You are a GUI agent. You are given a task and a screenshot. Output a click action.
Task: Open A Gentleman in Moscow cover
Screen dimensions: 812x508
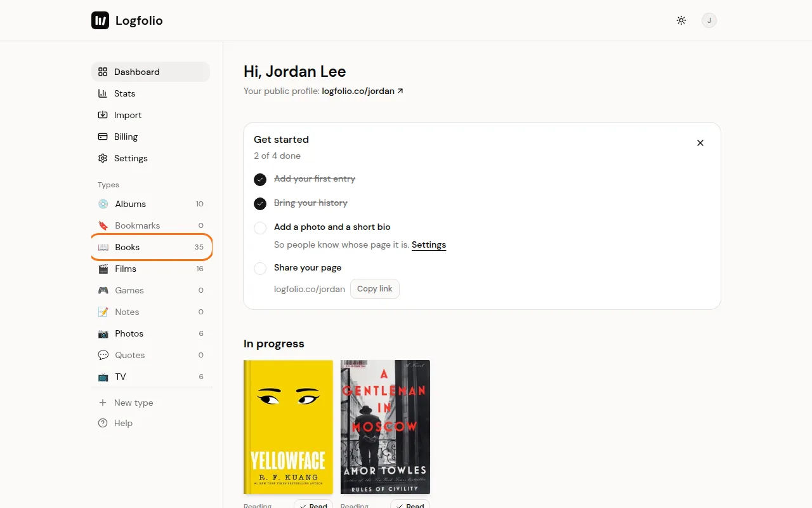pyautogui.click(x=385, y=427)
